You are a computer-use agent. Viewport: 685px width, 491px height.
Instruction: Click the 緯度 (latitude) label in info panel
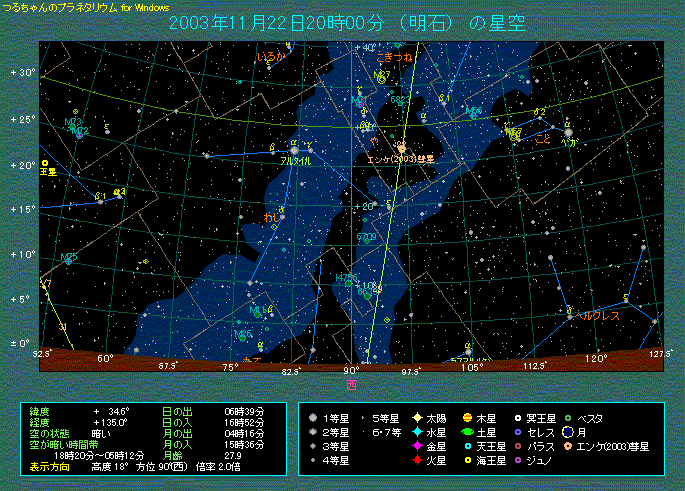[x=40, y=411]
